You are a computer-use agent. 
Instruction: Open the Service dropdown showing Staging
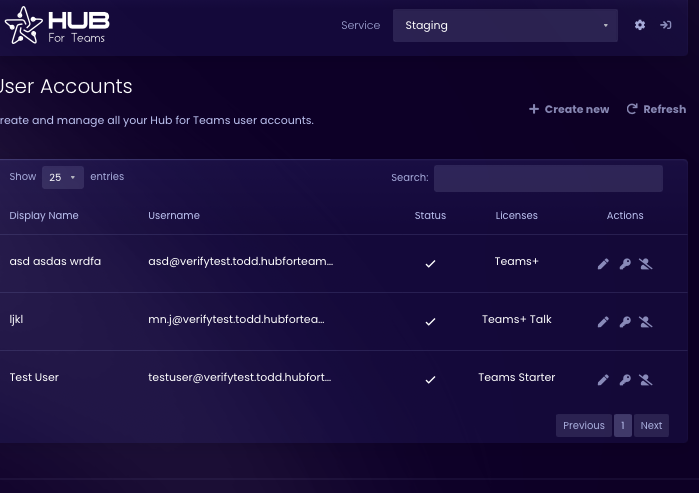pyautogui.click(x=505, y=26)
